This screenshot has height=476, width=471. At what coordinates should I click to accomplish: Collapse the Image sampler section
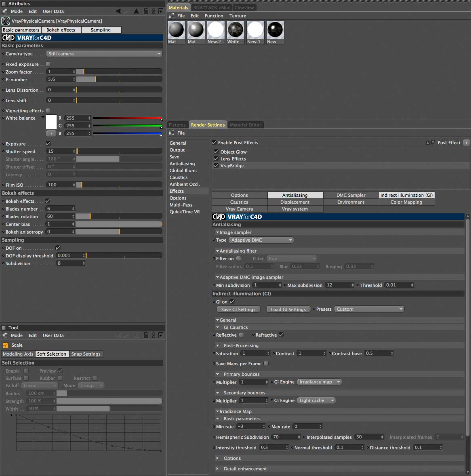pyautogui.click(x=217, y=232)
